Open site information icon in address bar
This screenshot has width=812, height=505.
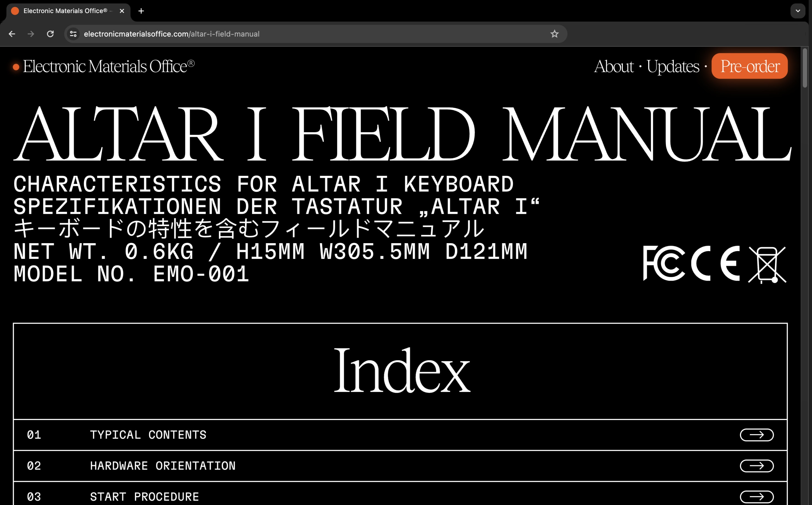(73, 34)
